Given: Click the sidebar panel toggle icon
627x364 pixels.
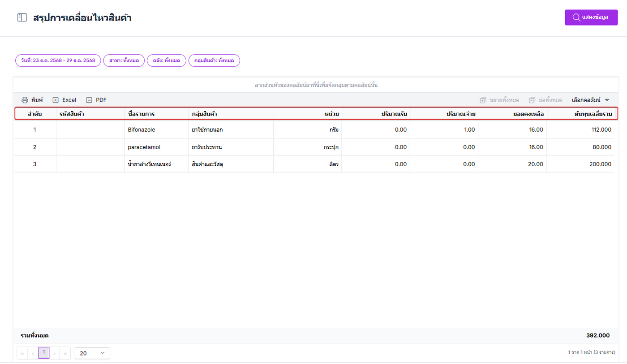Looking at the screenshot, I should [21, 18].
